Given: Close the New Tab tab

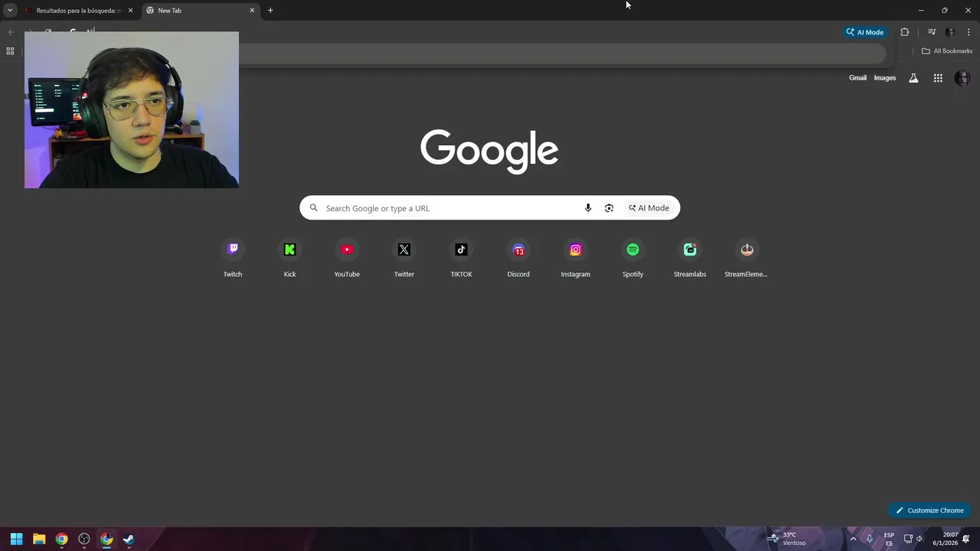Looking at the screenshot, I should [x=252, y=11].
